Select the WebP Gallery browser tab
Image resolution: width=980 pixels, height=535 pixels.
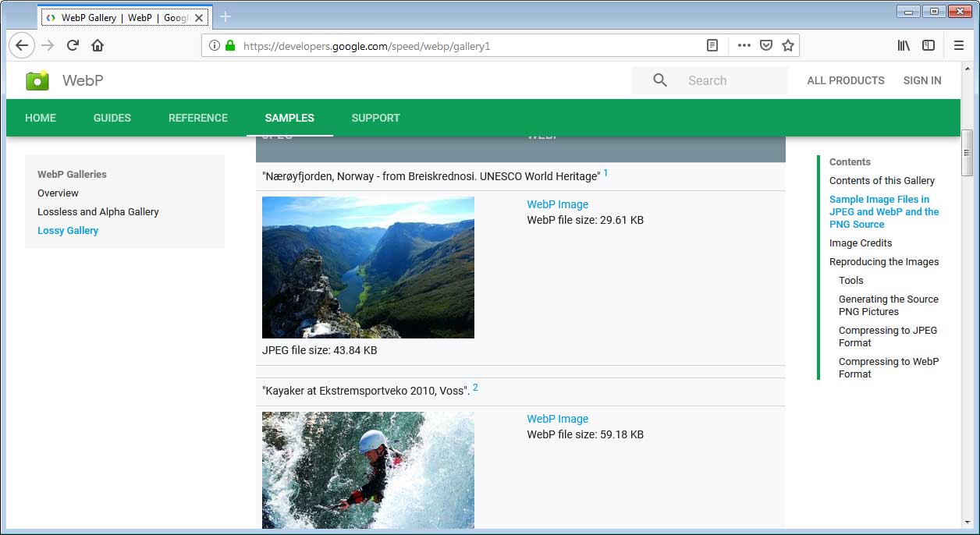pyautogui.click(x=125, y=17)
